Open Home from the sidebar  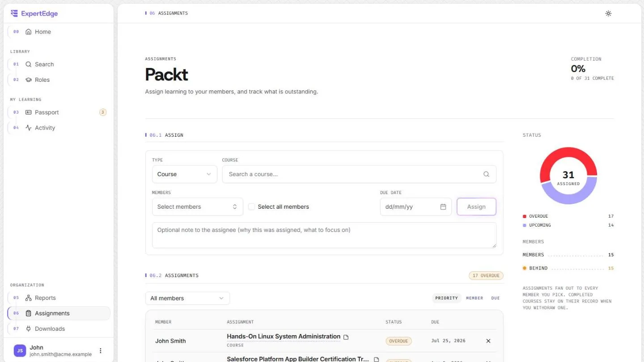click(x=59, y=32)
